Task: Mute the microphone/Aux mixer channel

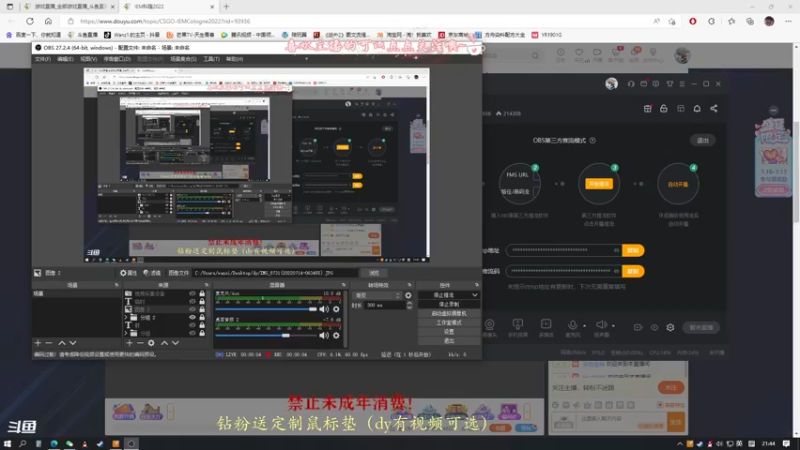Action: 324,309
